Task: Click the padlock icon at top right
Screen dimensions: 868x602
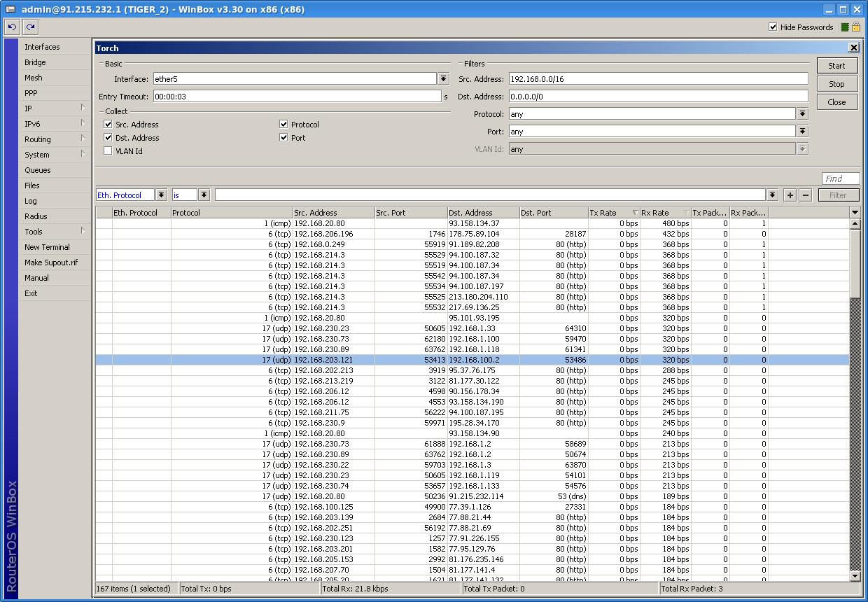Action: pos(855,27)
